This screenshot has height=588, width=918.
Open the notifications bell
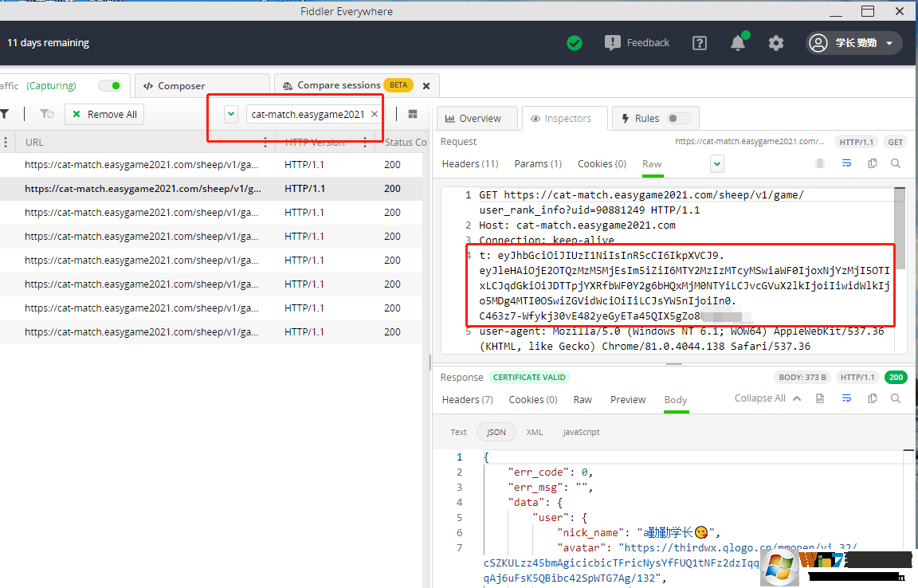pos(738,43)
